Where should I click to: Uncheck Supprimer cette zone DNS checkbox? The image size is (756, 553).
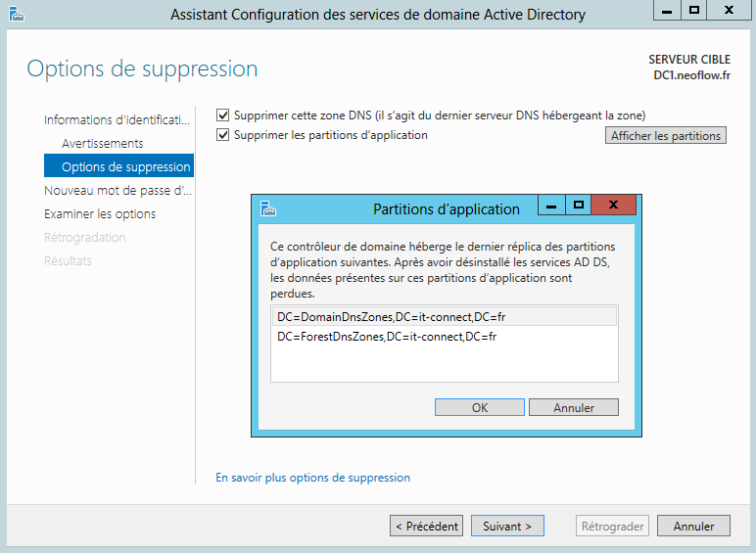click(x=223, y=115)
